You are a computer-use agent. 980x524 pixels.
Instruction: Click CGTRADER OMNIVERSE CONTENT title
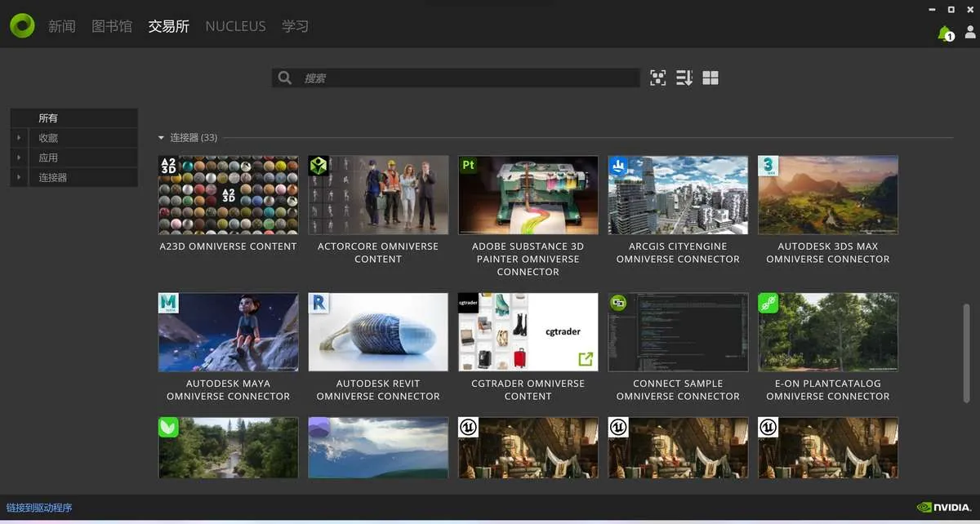click(528, 390)
